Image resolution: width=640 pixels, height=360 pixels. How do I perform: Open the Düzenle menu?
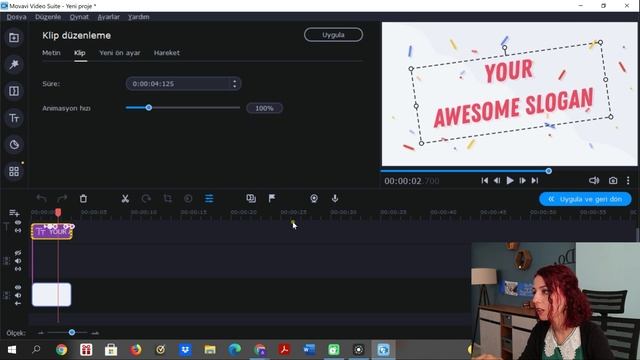tap(48, 17)
